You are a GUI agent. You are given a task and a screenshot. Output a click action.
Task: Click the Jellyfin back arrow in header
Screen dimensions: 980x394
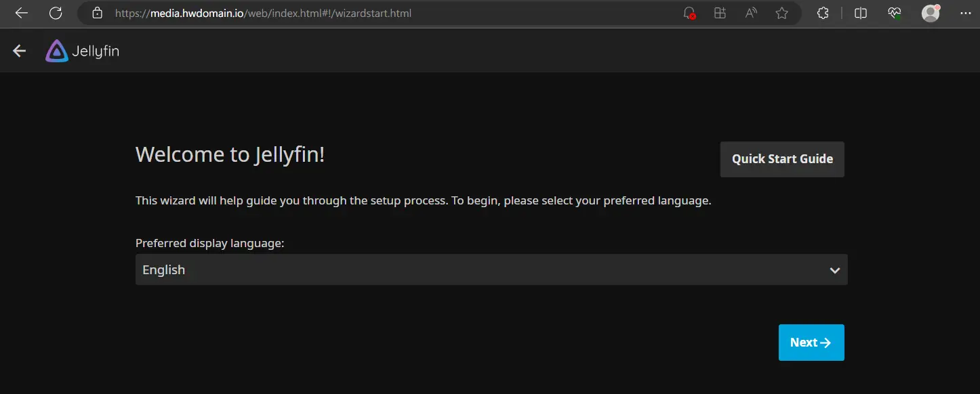(19, 51)
